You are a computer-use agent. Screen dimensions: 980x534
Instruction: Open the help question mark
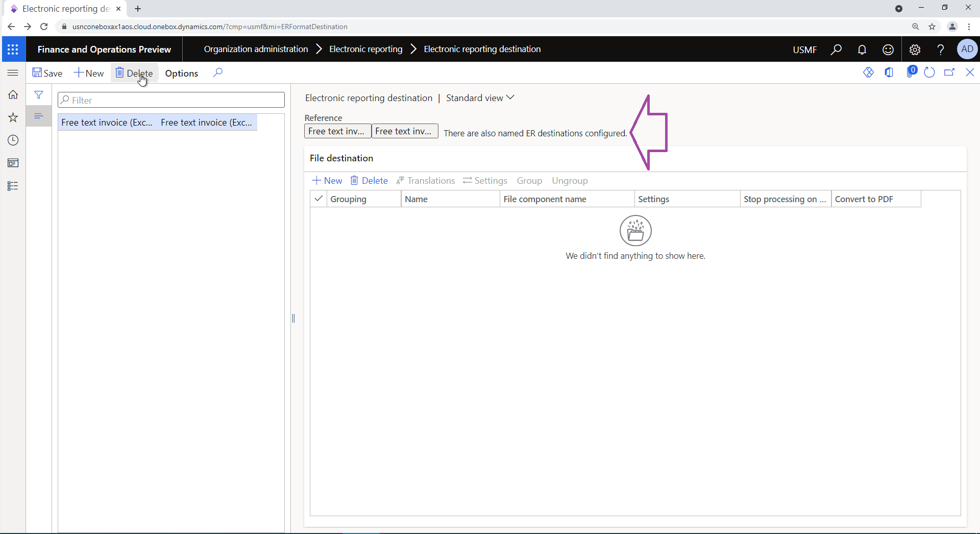(x=940, y=50)
